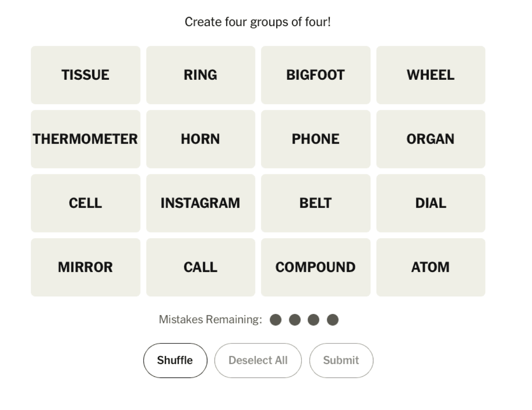Screen dimensions: 532x410
Task: Choose the HORN word card
Action: pyautogui.click(x=200, y=139)
